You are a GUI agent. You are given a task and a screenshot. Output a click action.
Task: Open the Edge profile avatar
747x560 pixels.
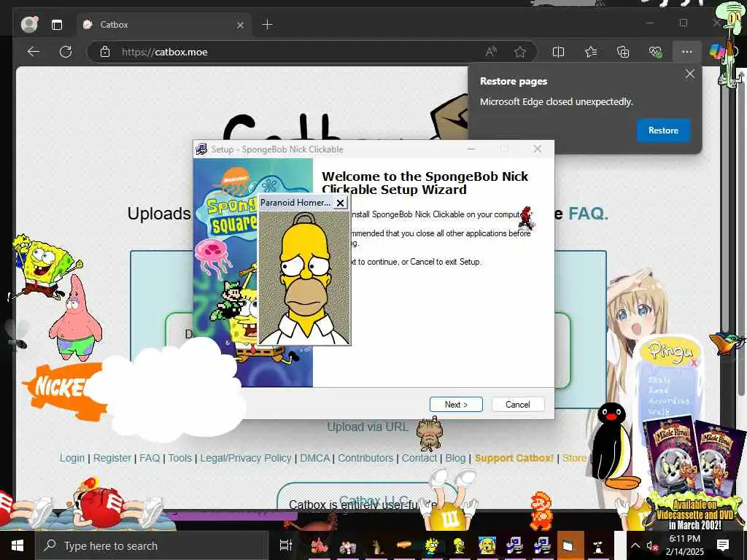pos(29,24)
